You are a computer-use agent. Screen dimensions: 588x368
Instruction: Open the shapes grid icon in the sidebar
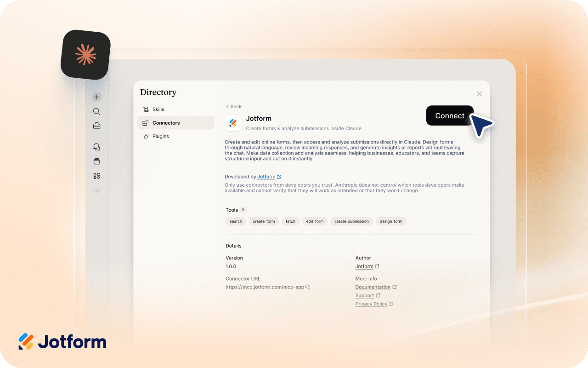point(96,176)
